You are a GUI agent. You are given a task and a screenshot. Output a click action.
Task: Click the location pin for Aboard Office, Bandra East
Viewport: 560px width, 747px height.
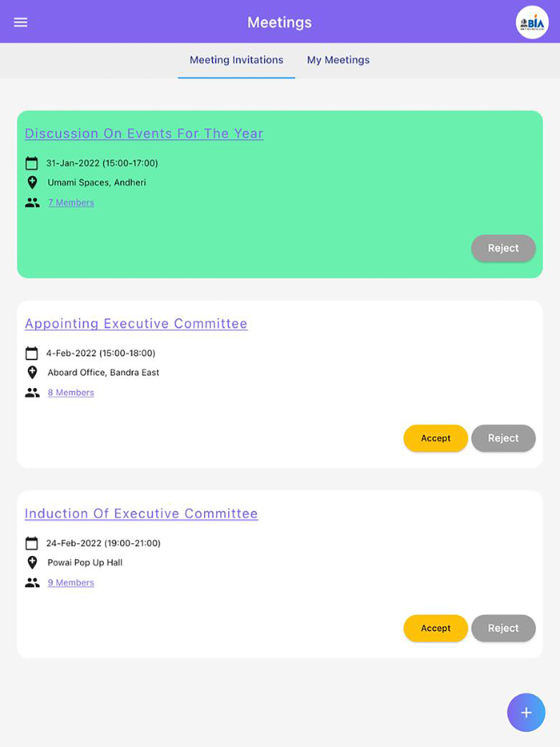[x=32, y=372]
